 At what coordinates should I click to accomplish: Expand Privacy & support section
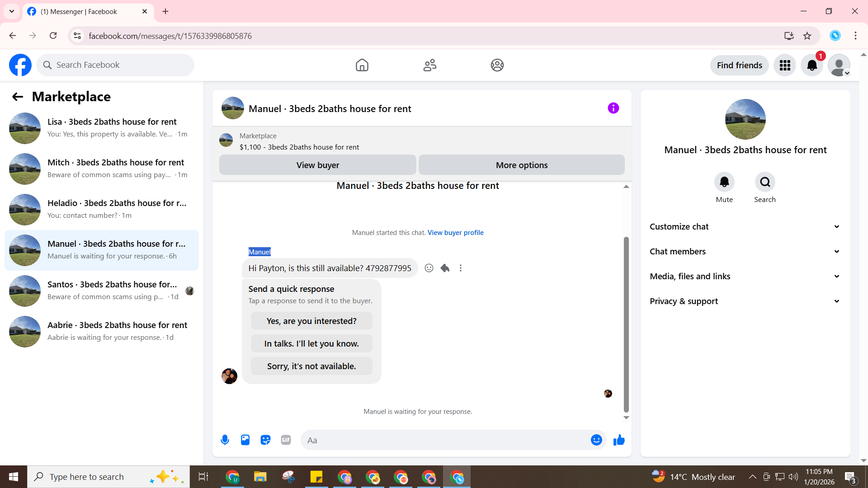[x=745, y=301]
